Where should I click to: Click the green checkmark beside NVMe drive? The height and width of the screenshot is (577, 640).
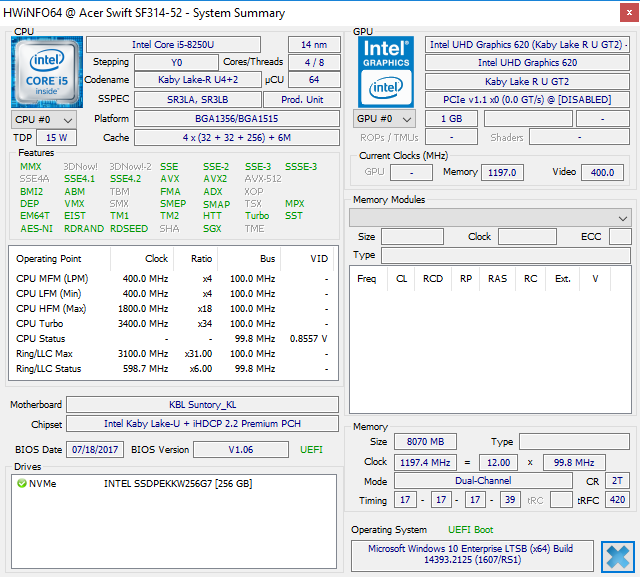pos(21,484)
